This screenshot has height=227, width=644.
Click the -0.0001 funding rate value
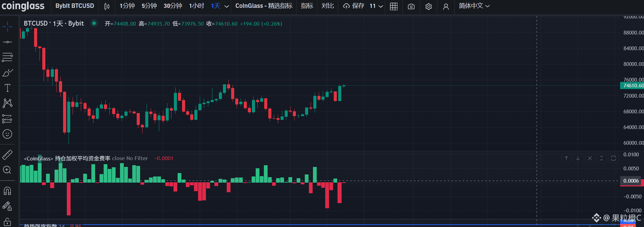tap(164, 158)
